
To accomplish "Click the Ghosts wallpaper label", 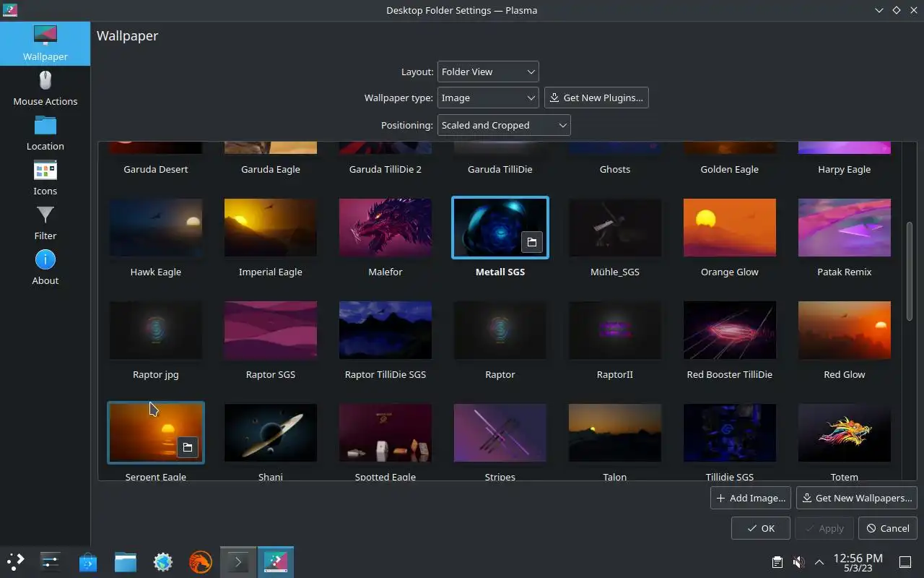I will tap(614, 169).
